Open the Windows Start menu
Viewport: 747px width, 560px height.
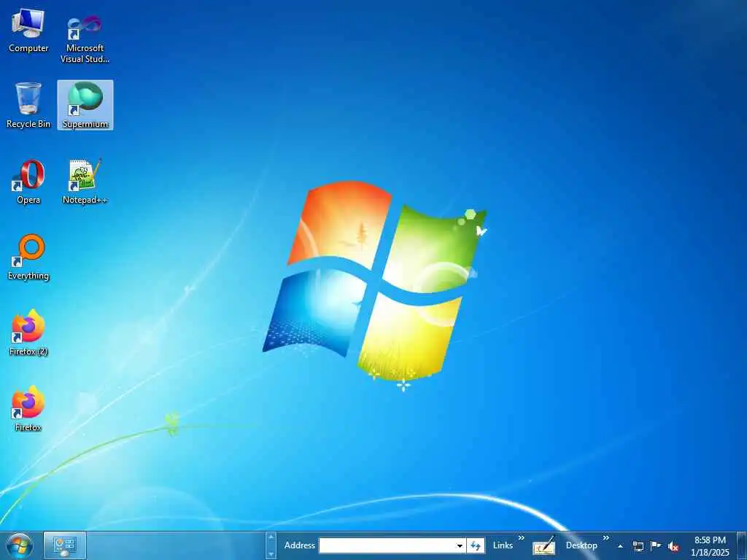pos(20,545)
